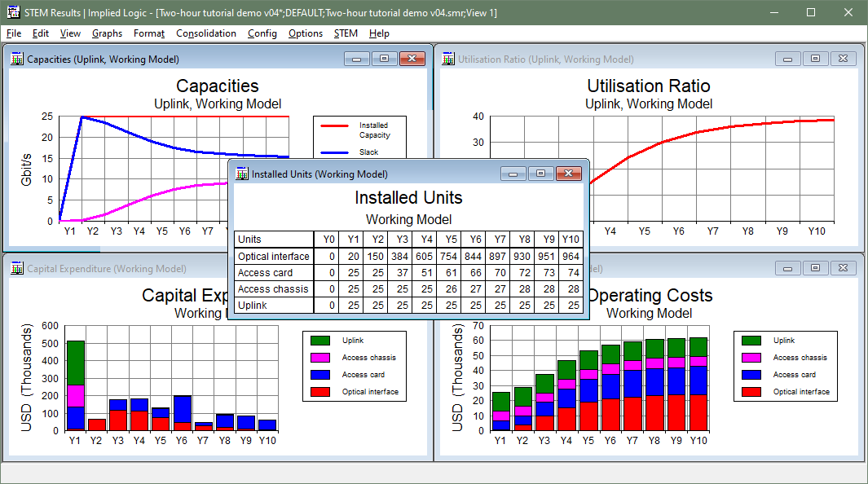Maximize the Capacities chart window
This screenshot has height=484, width=868.
[x=384, y=59]
